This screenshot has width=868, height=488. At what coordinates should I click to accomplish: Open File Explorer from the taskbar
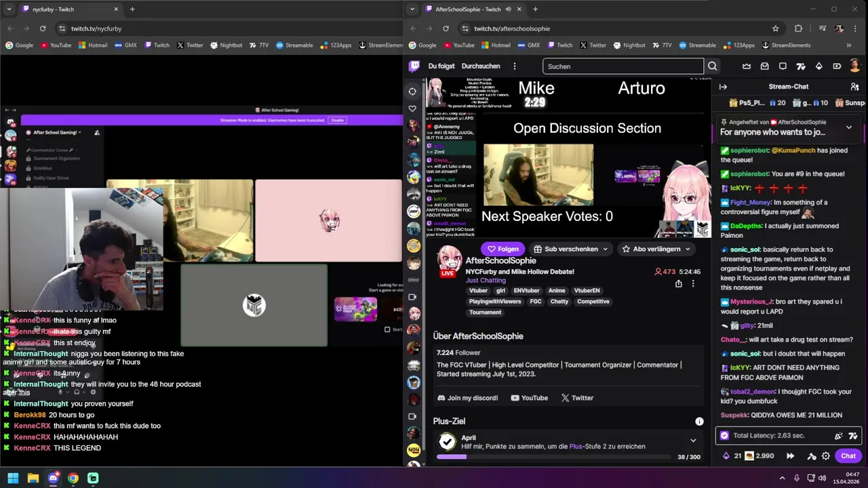point(33,478)
